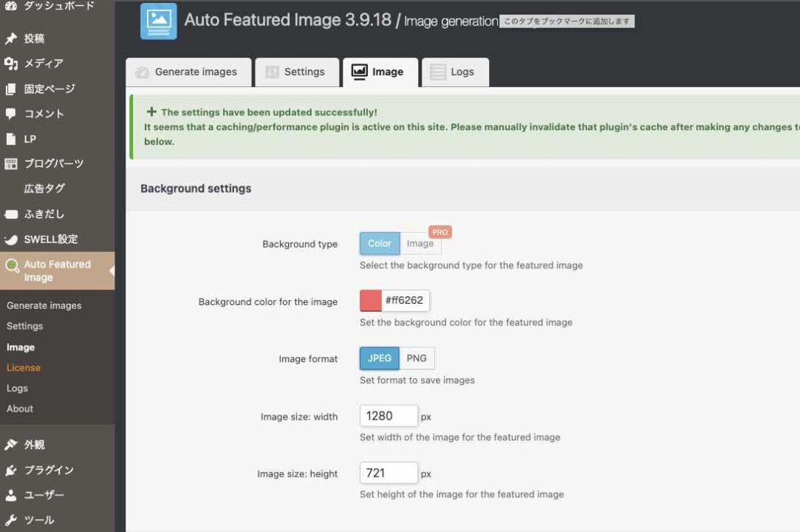Click the 'Image size: width' label
800x532 pixels.
(299, 417)
